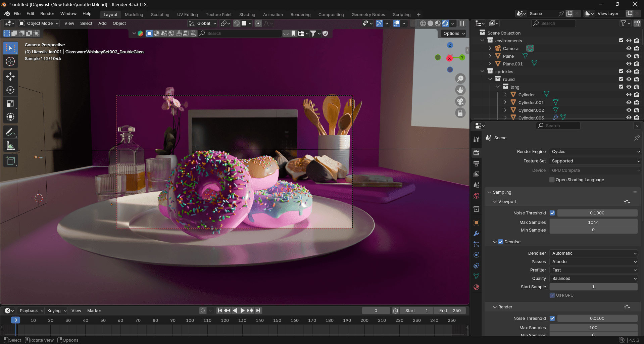The height and width of the screenshot is (344, 644).
Task: Select the Move tool
Action: [x=10, y=77]
